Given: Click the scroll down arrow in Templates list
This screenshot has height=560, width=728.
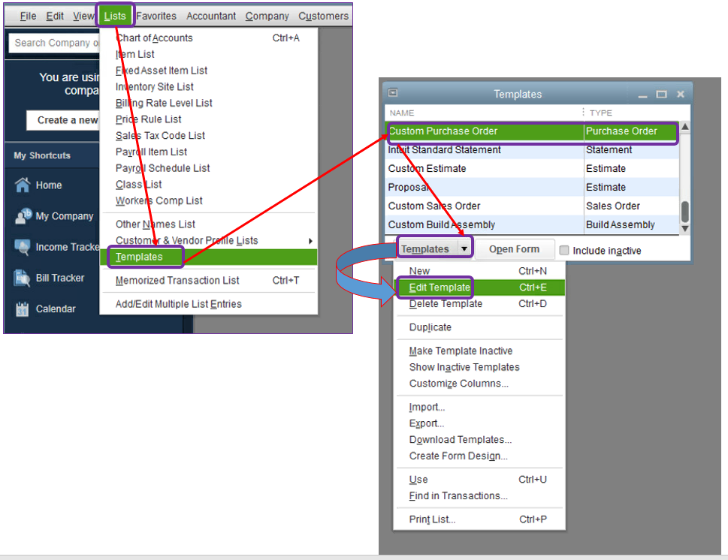Looking at the screenshot, I should [685, 228].
